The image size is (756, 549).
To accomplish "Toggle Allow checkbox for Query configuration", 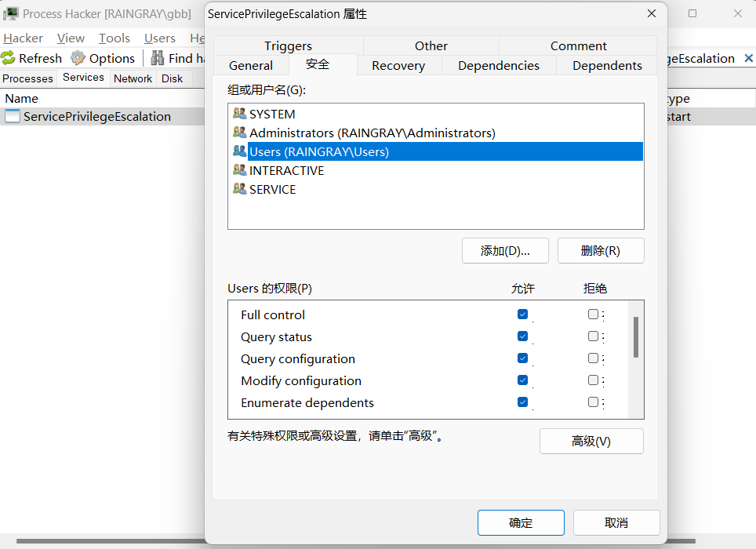I will click(x=522, y=358).
